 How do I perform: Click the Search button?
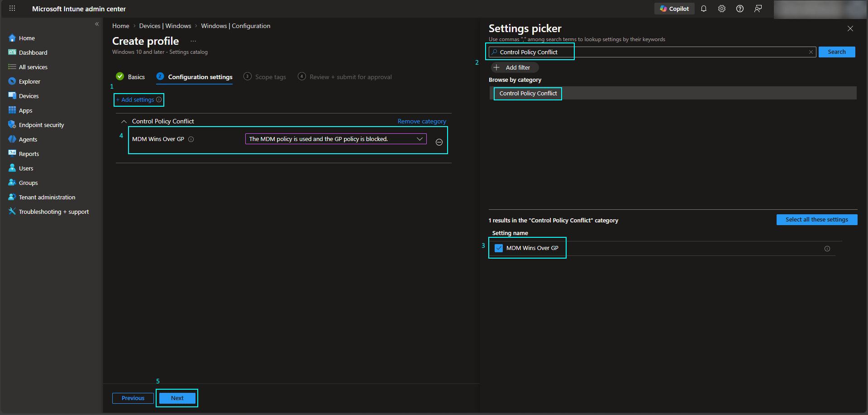(x=837, y=52)
